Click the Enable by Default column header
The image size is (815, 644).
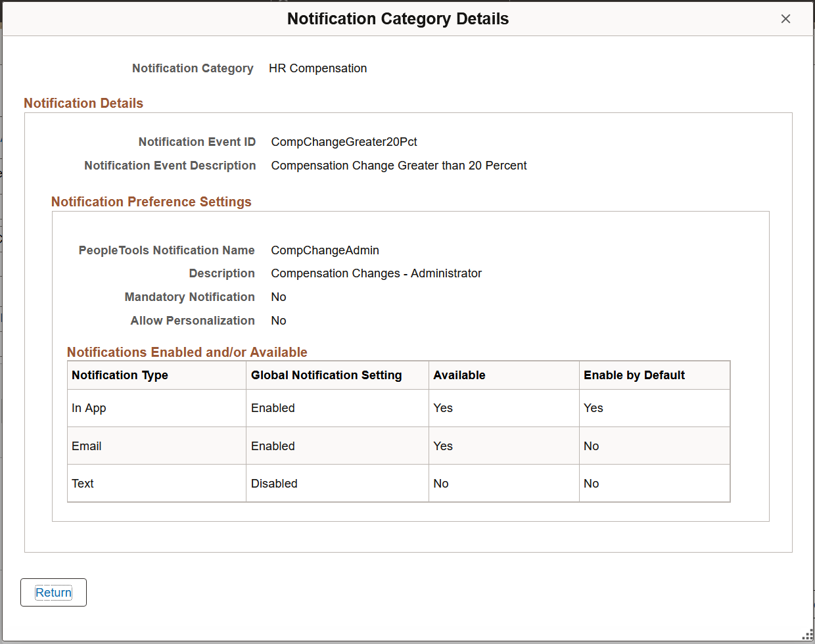pos(655,375)
